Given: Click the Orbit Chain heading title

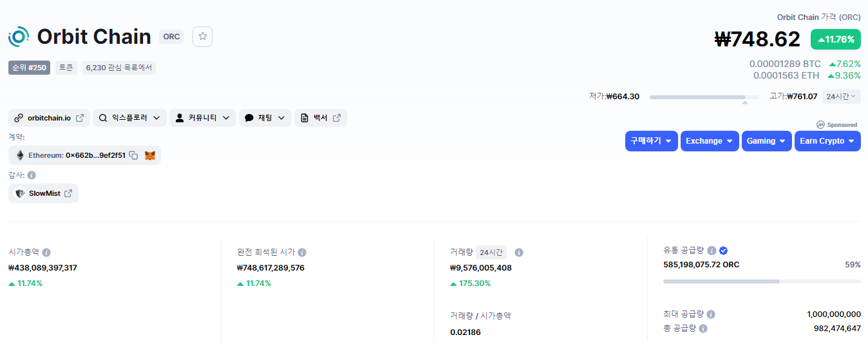Looking at the screenshot, I should (x=94, y=37).
